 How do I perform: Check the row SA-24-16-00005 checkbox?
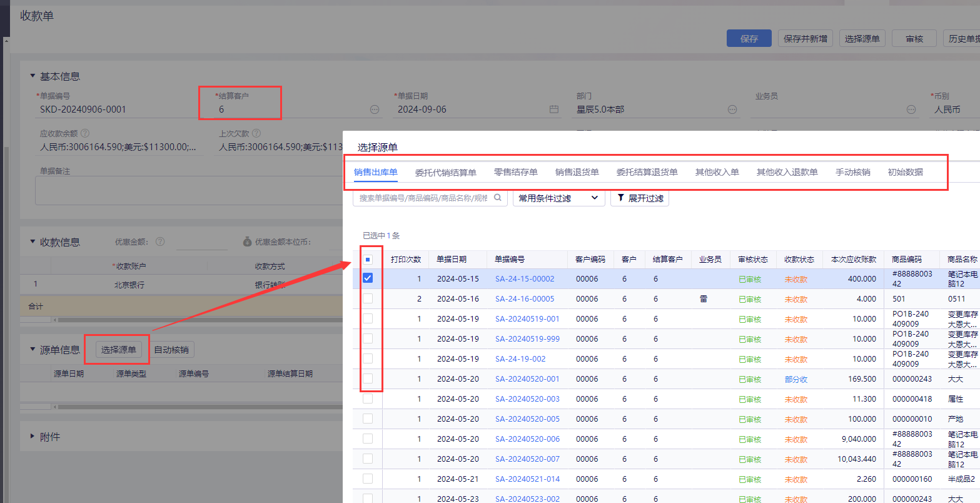(368, 298)
